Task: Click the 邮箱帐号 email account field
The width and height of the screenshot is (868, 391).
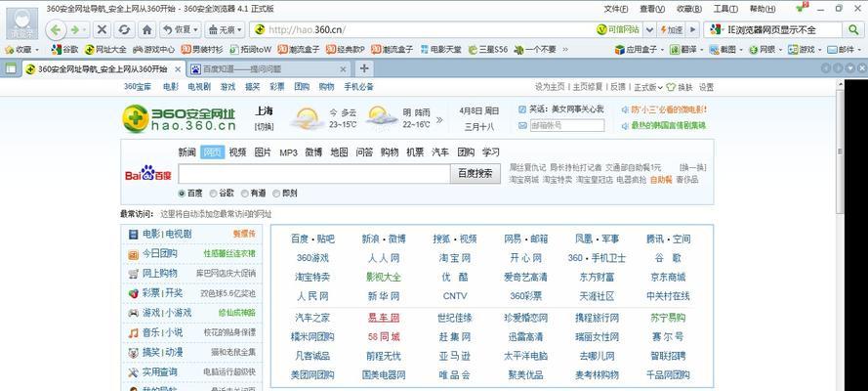Action: point(567,125)
